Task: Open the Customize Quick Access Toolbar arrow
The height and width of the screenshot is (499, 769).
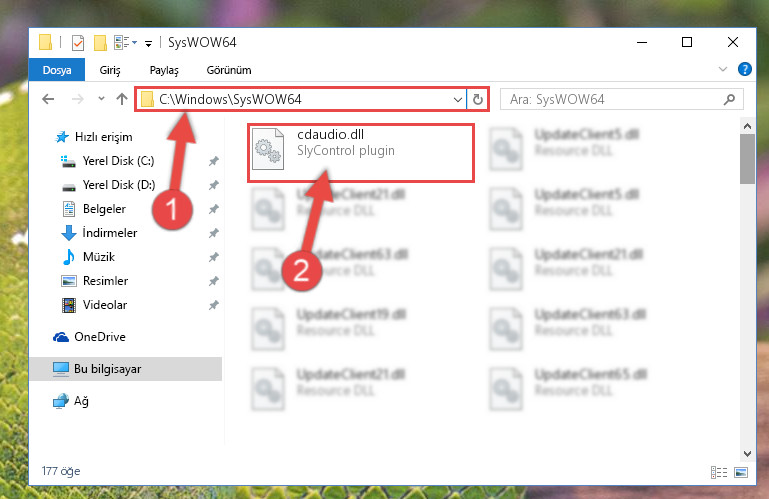Action: tap(148, 44)
